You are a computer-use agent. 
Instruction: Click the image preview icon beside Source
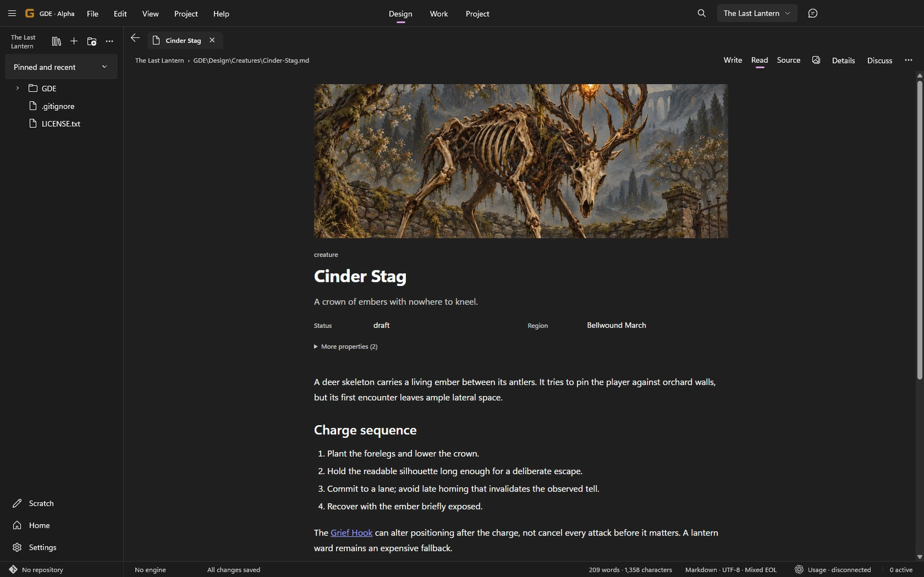[816, 60]
